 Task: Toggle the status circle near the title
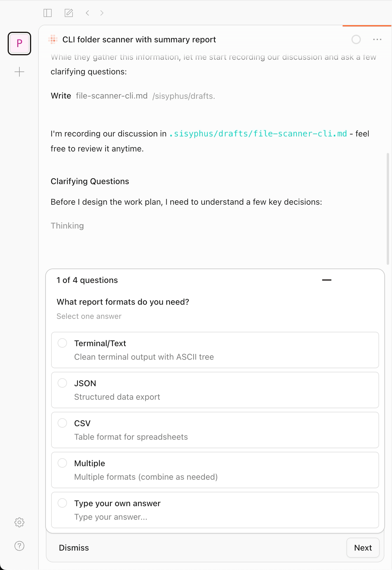[x=356, y=39]
